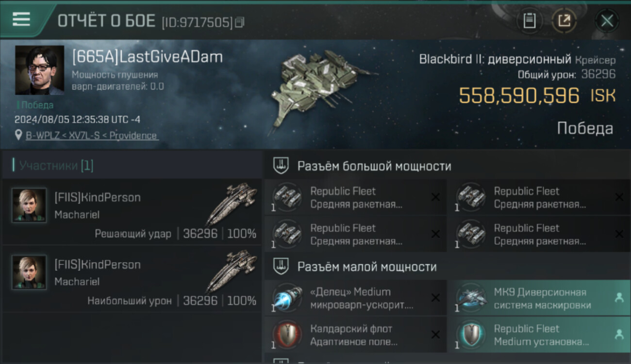This screenshot has width=631, height=364.
Task: Click the Machariel ship image in first row
Action: 232,203
